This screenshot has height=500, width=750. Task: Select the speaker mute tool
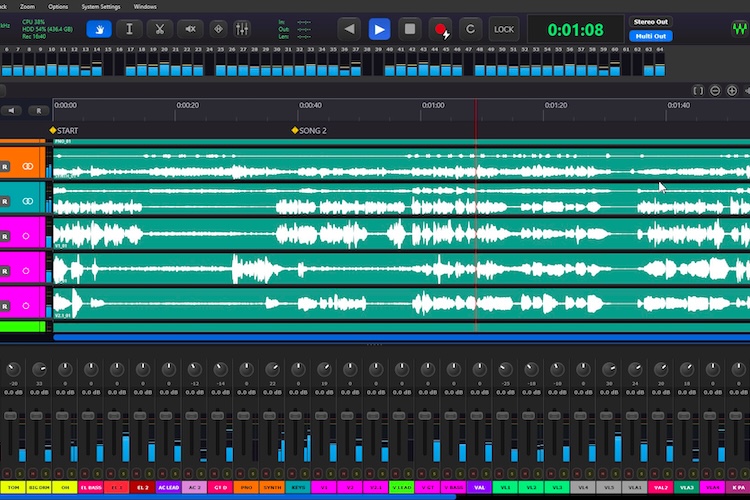[190, 29]
